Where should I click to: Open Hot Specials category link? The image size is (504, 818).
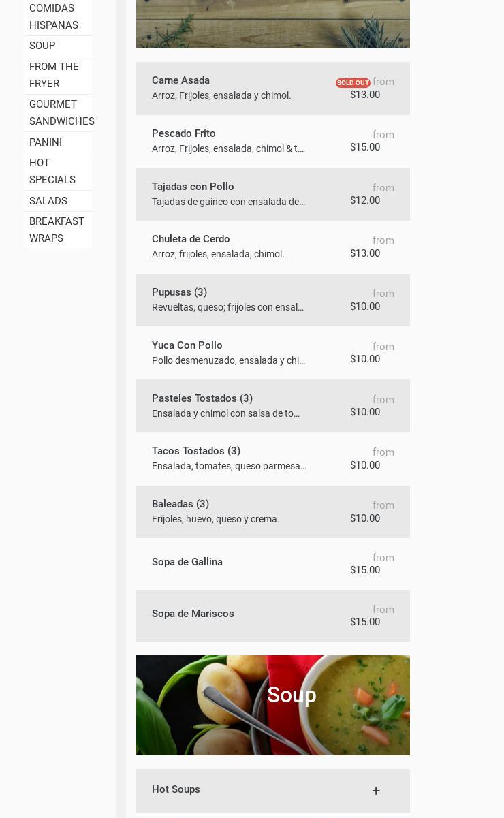52,171
